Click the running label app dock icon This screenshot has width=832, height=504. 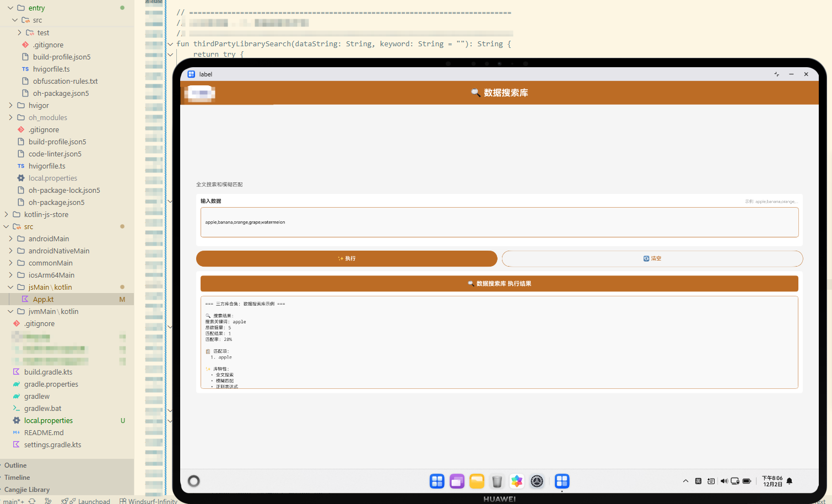click(x=562, y=481)
